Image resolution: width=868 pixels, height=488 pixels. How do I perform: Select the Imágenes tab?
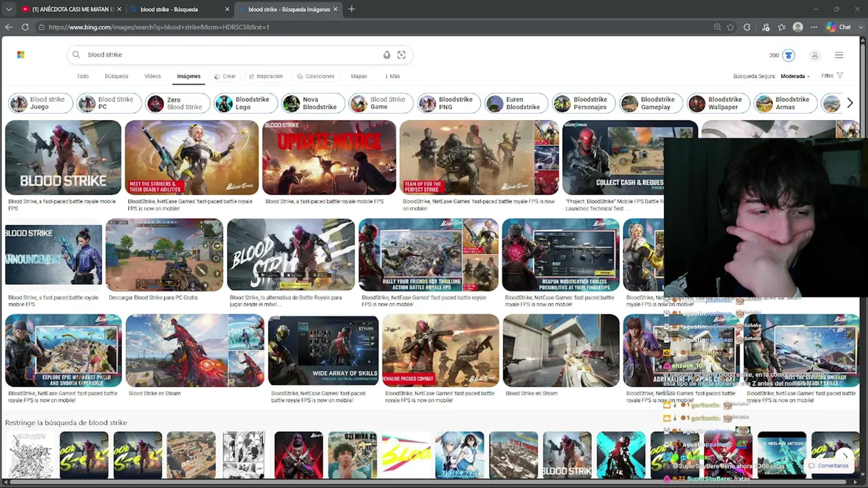click(189, 77)
